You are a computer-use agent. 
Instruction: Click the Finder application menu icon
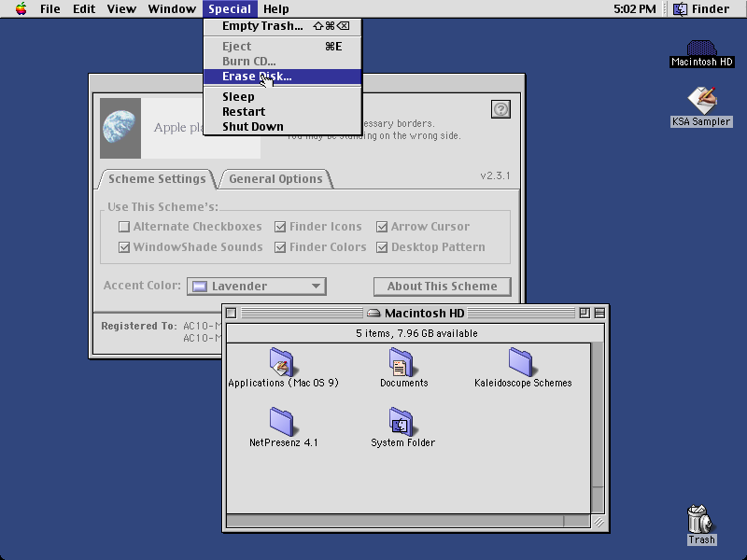(680, 8)
